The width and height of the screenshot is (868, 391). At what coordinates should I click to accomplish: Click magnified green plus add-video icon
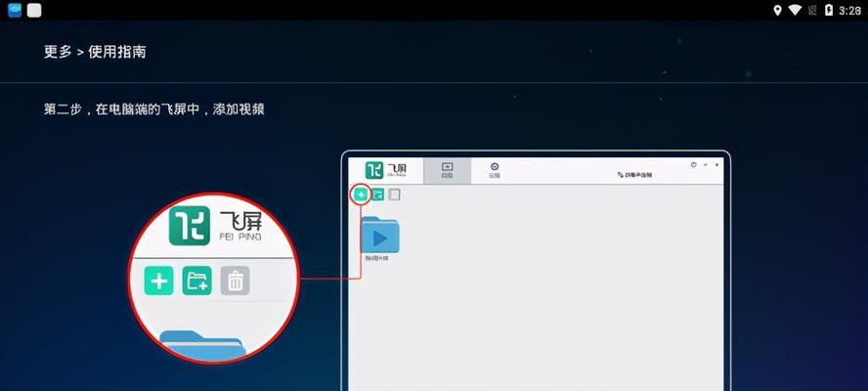pos(159,281)
